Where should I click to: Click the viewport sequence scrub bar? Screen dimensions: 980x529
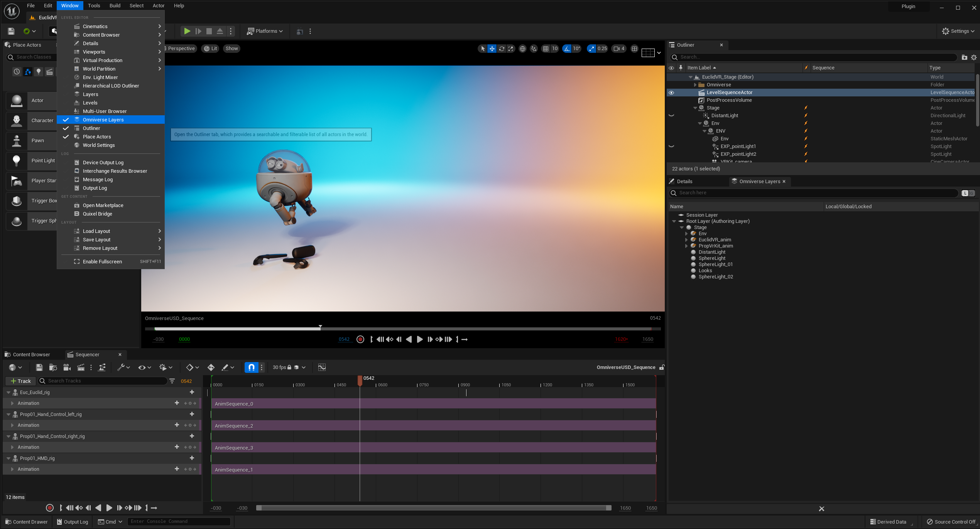(x=403, y=329)
